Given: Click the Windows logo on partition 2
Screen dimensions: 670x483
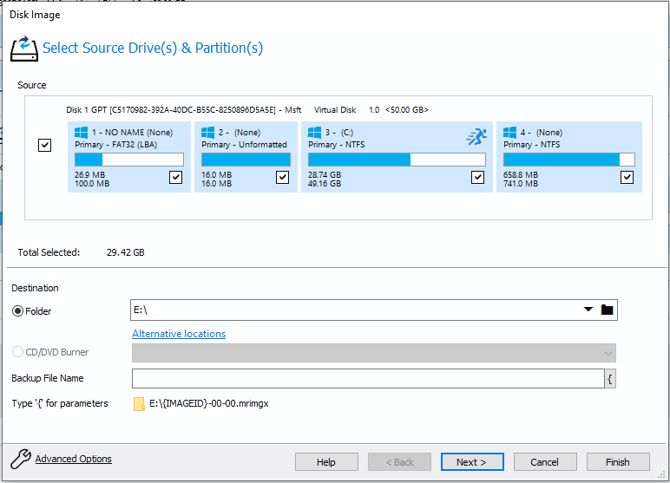Looking at the screenshot, I should (207, 132).
